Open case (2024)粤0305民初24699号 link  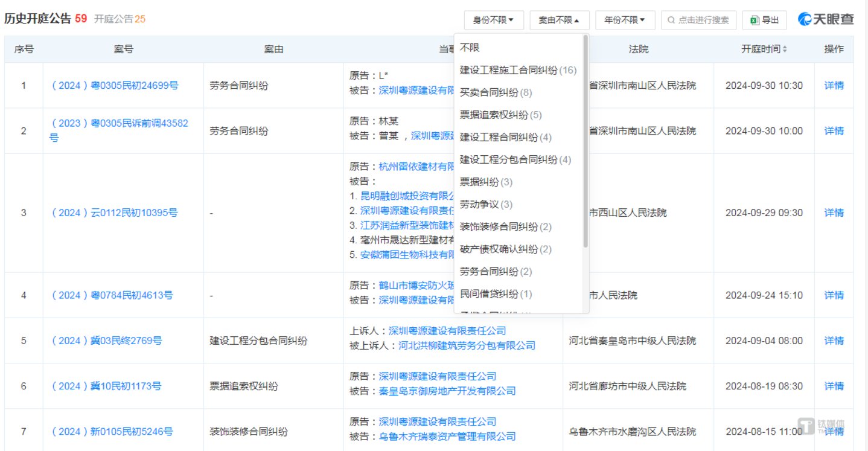point(115,86)
